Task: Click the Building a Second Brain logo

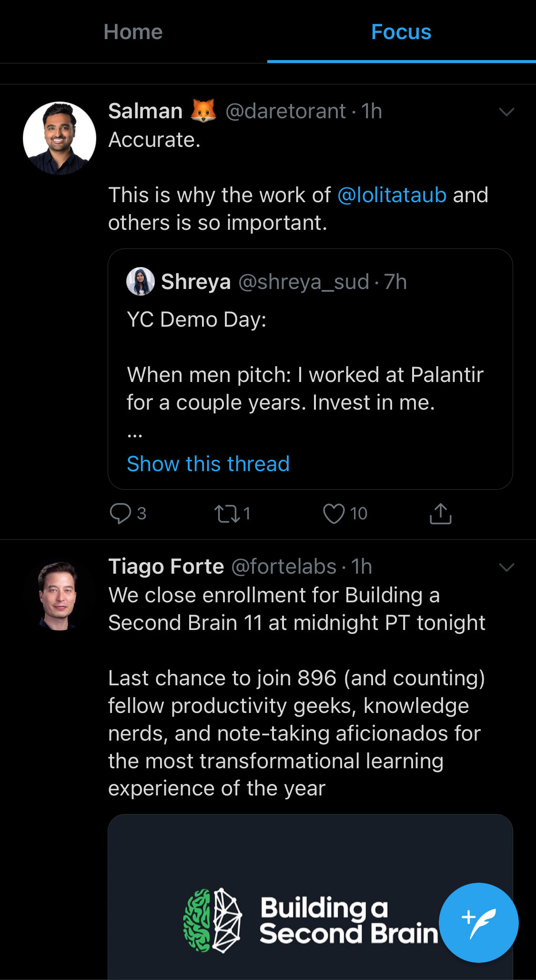Action: 212,920
